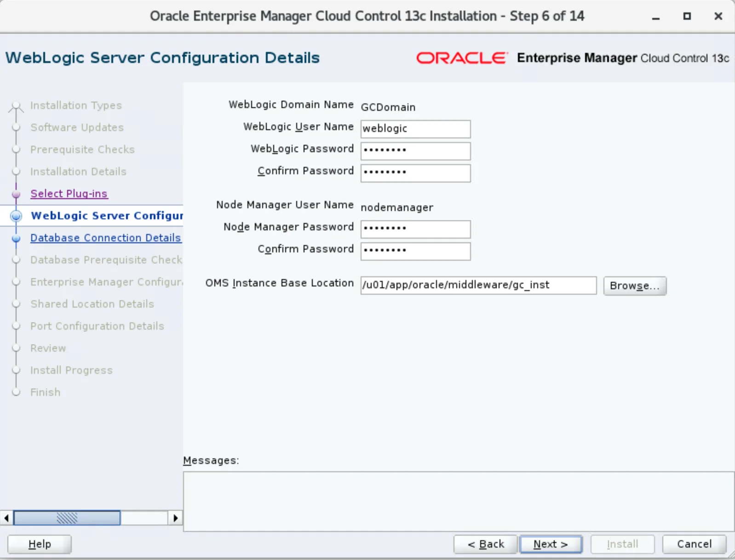The image size is (735, 560).
Task: Click into the WebLogic Password field
Action: [x=415, y=150]
